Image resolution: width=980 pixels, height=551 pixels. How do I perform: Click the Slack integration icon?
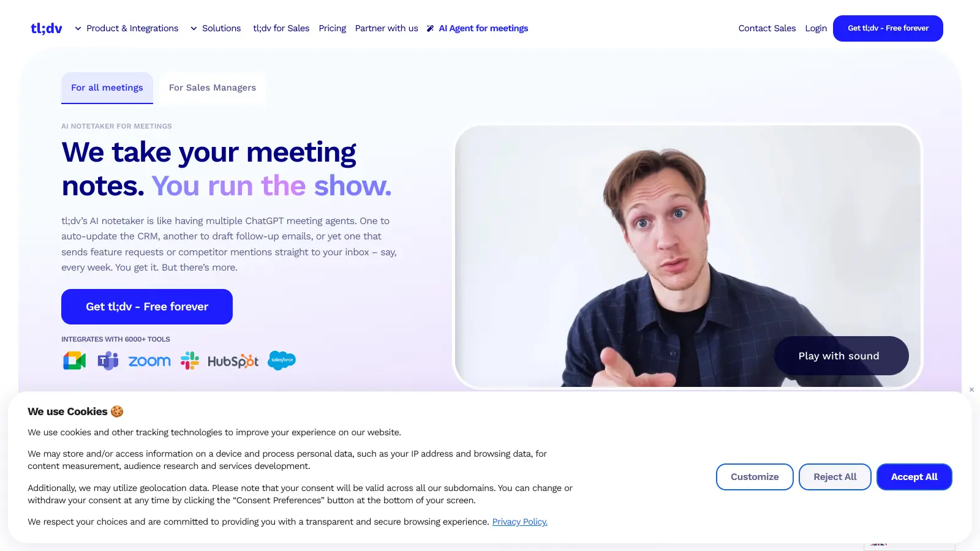(190, 361)
